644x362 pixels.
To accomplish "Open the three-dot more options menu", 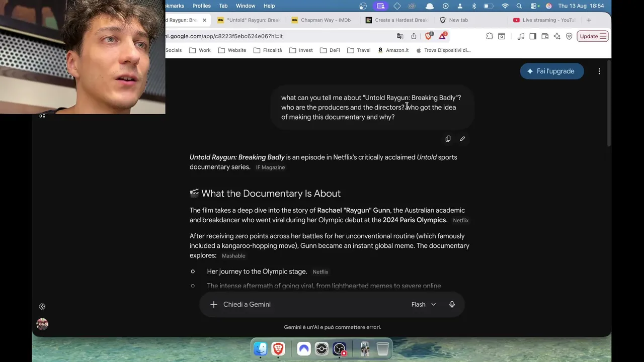I will [599, 71].
